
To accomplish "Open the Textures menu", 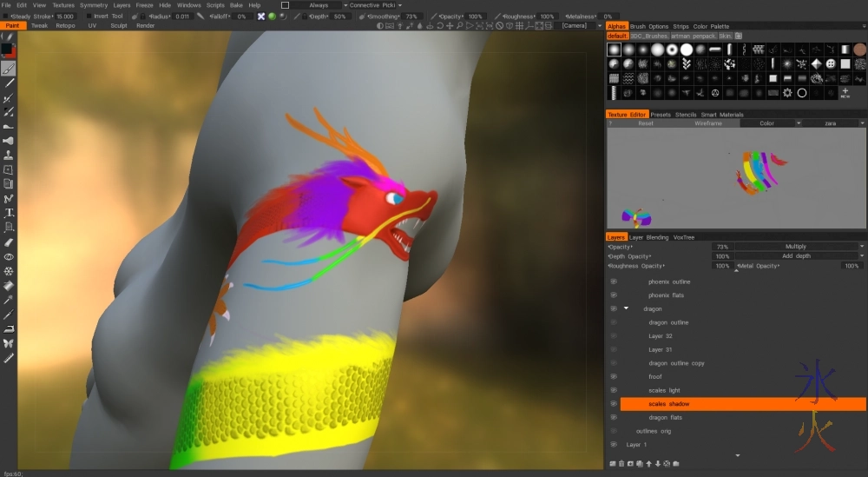I will click(63, 5).
